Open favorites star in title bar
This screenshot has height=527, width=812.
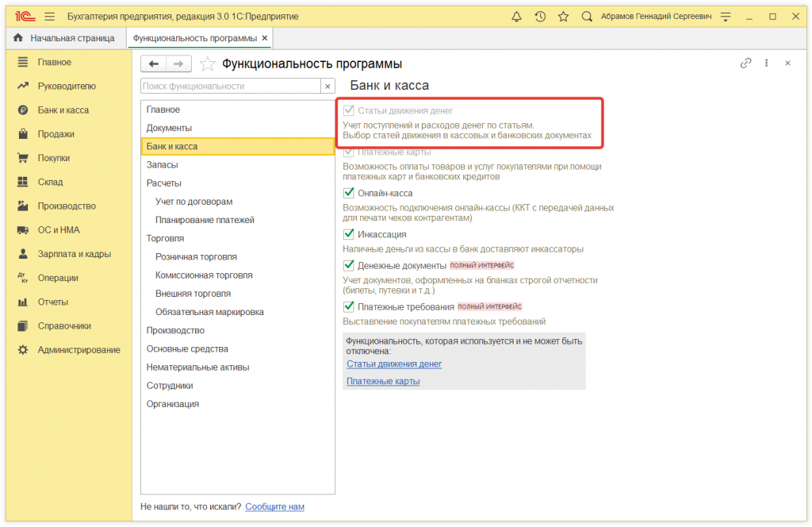(563, 17)
